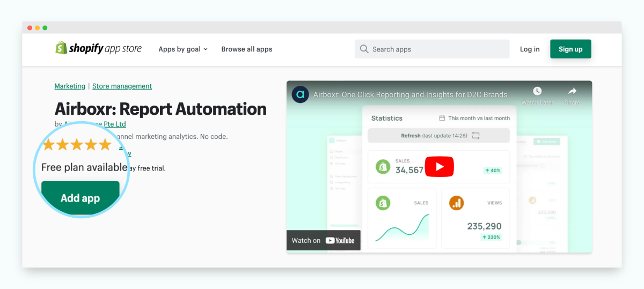Click the Refresh bar in video preview
644x289 pixels.
(x=438, y=136)
